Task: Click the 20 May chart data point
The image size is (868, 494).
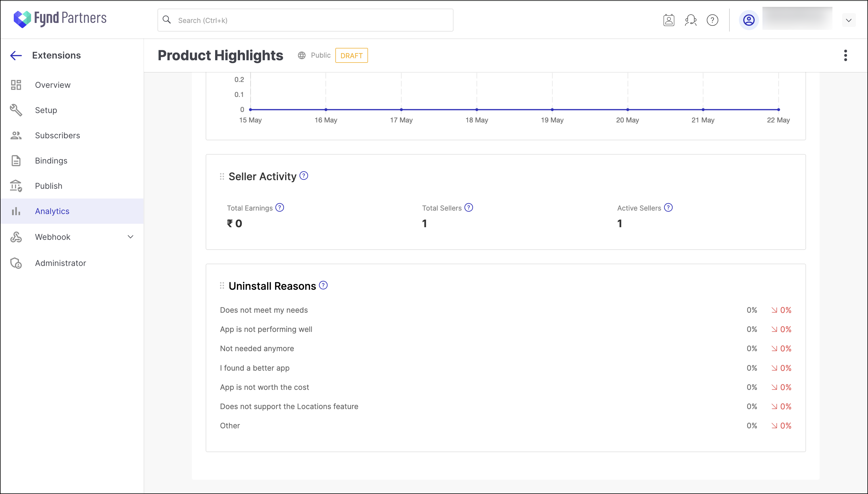Action: pyautogui.click(x=628, y=110)
